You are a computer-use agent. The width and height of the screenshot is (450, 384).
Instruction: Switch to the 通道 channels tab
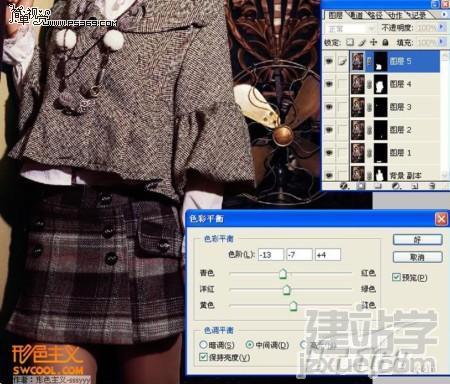click(356, 15)
